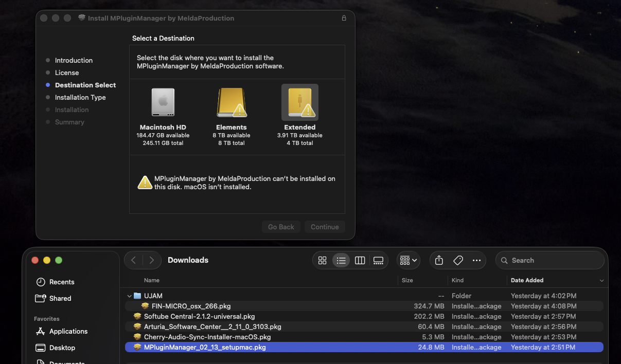Screen dimensions: 621x364
Task: Click the Finder Share button
Action: coord(439,260)
